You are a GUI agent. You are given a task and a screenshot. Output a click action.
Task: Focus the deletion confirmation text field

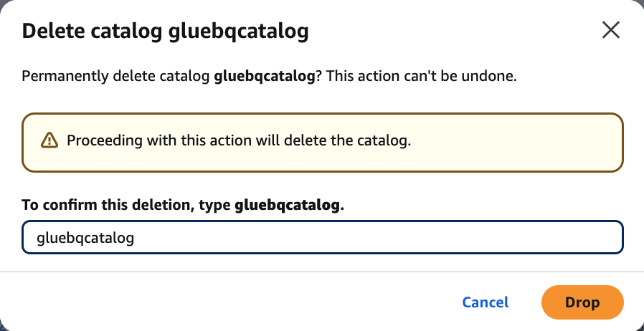point(322,237)
